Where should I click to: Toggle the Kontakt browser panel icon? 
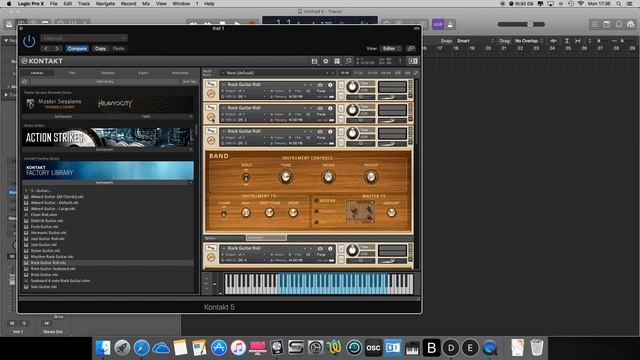[413, 61]
